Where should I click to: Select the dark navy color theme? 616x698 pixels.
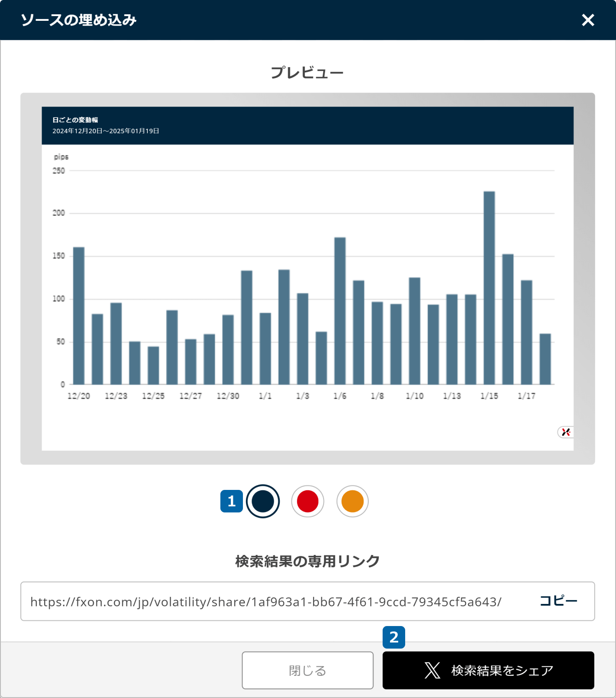tap(263, 501)
